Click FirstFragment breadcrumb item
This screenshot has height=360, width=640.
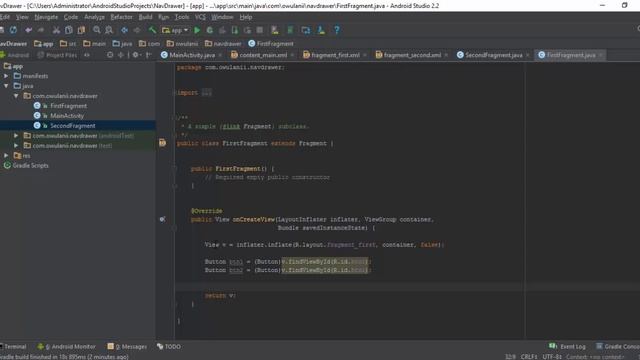271,43
